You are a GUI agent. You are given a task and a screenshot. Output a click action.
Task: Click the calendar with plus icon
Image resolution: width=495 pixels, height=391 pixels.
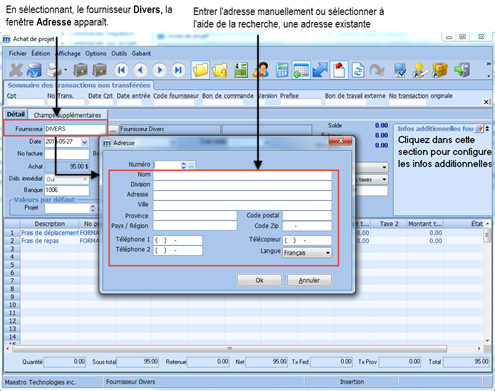(x=301, y=70)
